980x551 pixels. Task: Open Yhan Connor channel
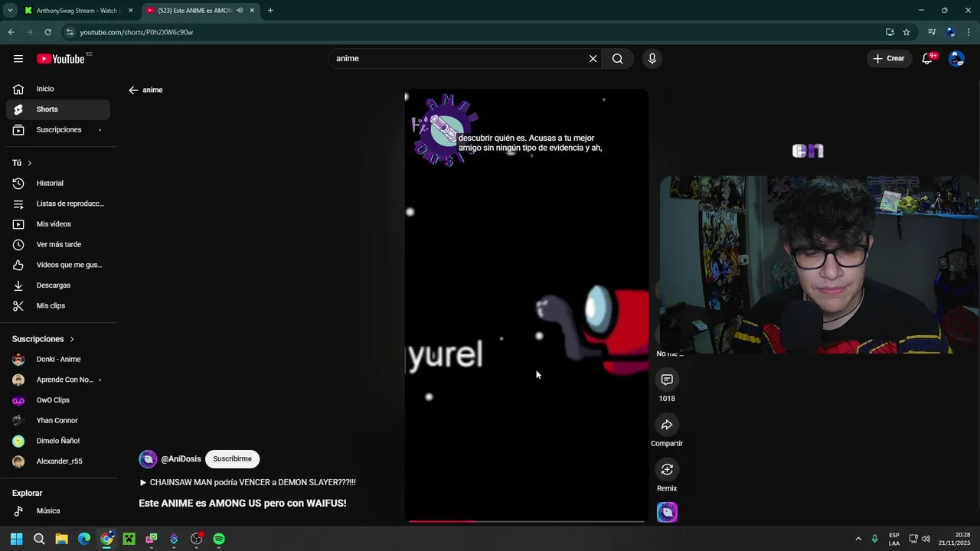pos(58,421)
